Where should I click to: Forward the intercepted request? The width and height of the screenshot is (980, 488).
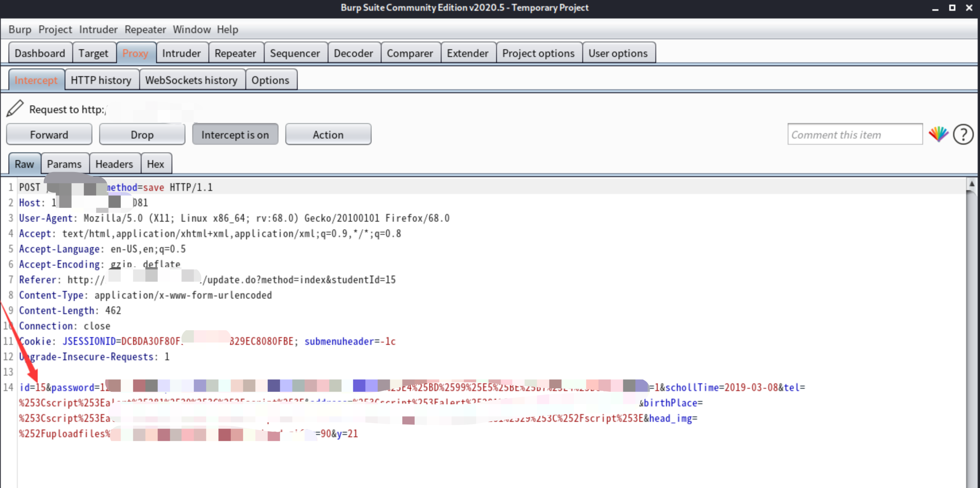click(x=49, y=134)
